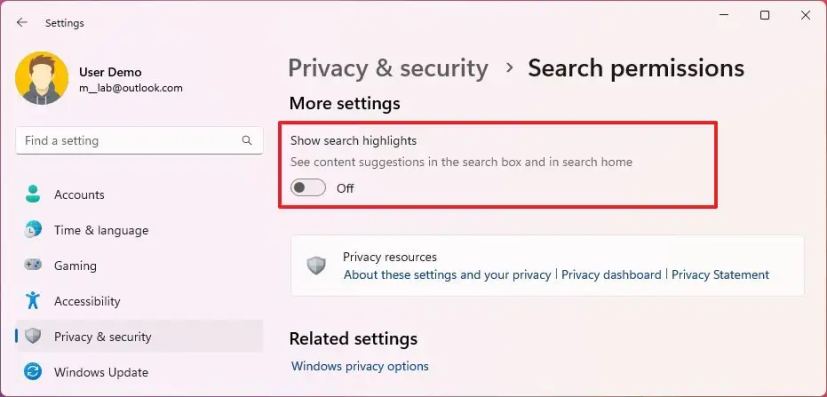The height and width of the screenshot is (397, 827).
Task: Click the Time & language globe icon
Action: [33, 230]
